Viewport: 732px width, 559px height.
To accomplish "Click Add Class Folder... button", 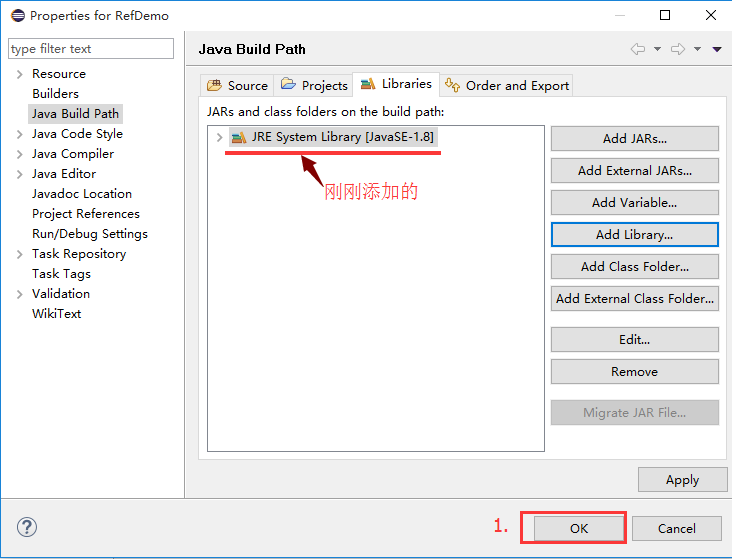I will [634, 266].
